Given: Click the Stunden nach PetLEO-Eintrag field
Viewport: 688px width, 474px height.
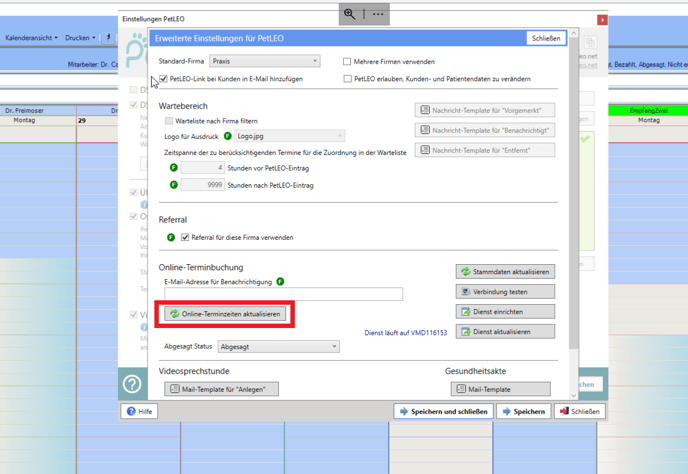Looking at the screenshot, I should pos(203,185).
